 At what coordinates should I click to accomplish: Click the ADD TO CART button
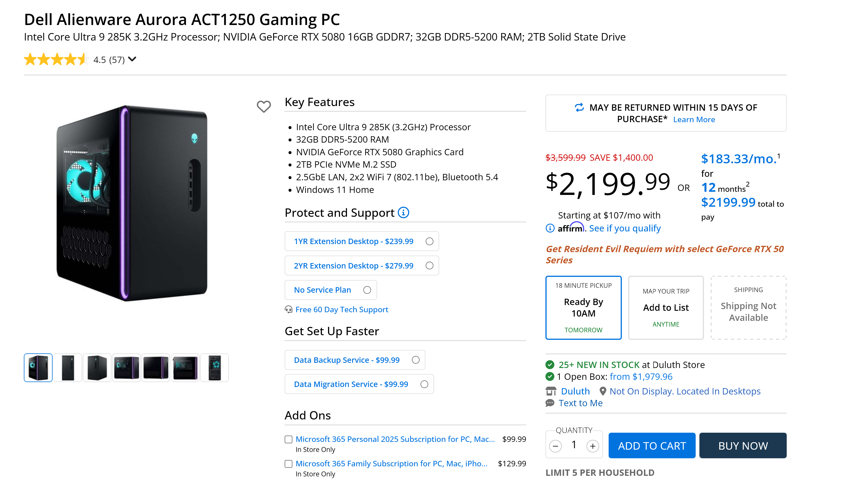pyautogui.click(x=652, y=446)
